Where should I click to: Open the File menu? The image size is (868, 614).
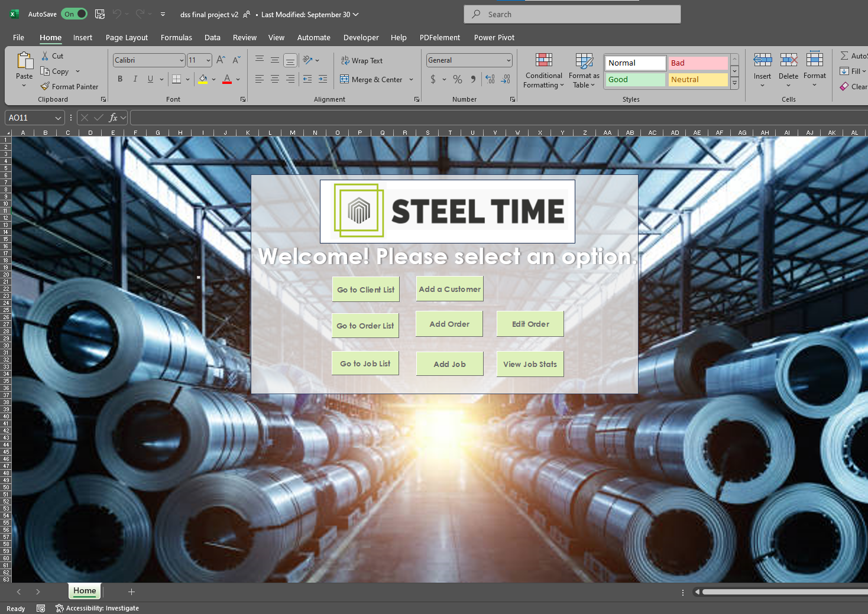click(19, 37)
